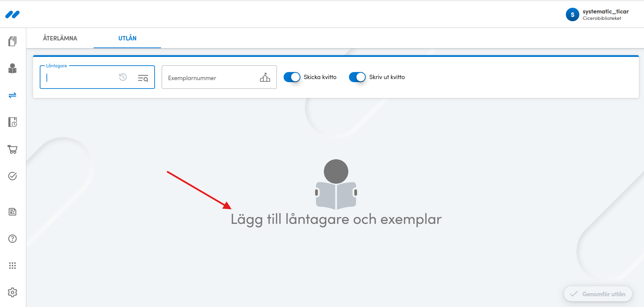Open the circled checkmark sidebar icon
The image size is (644, 307).
[12, 176]
